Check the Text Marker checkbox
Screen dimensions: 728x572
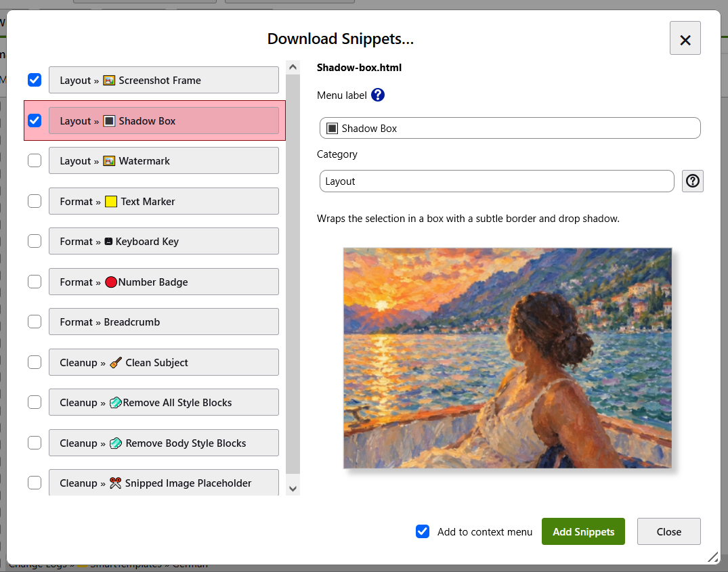[x=35, y=201]
